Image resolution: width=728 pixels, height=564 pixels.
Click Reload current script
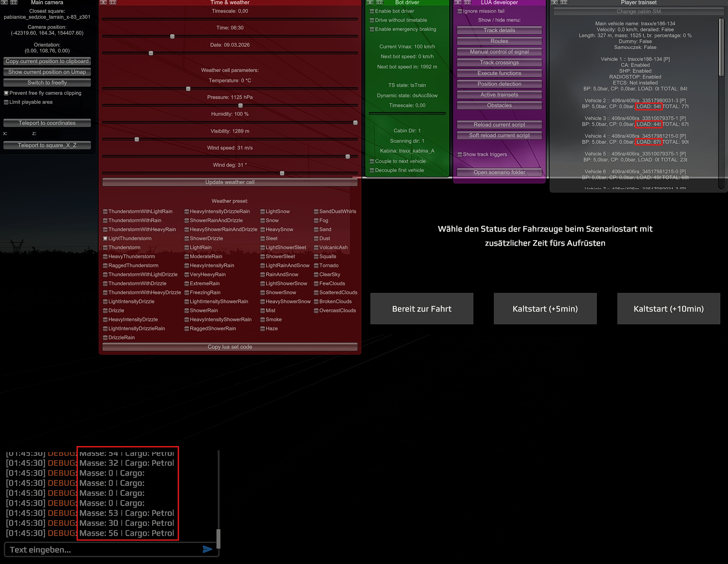pos(499,125)
